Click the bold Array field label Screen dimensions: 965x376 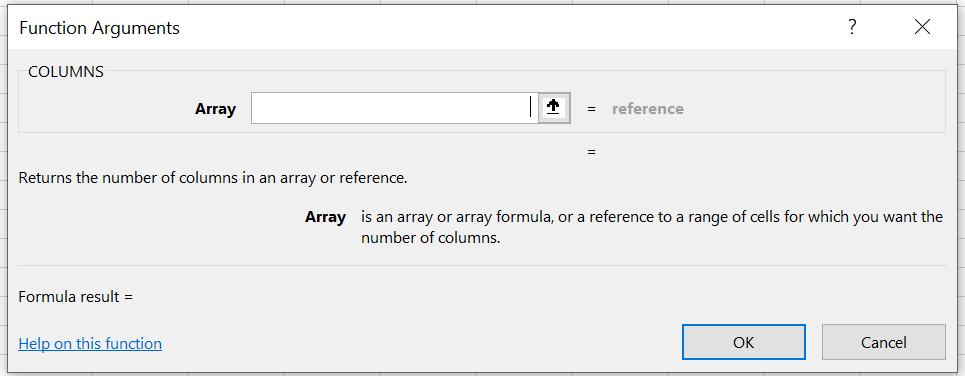tap(215, 109)
